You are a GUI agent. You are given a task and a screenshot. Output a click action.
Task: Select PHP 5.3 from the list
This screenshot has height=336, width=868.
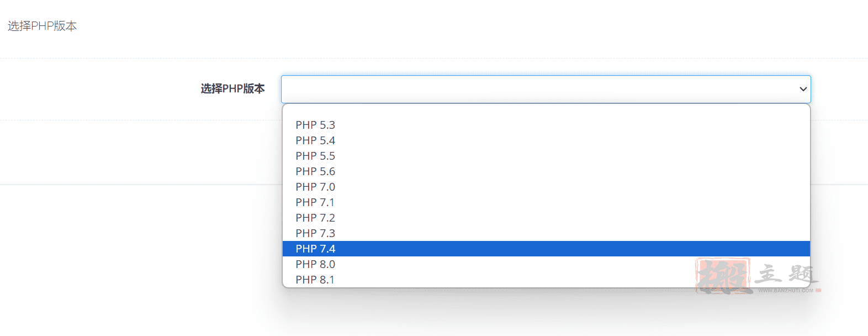coord(546,125)
